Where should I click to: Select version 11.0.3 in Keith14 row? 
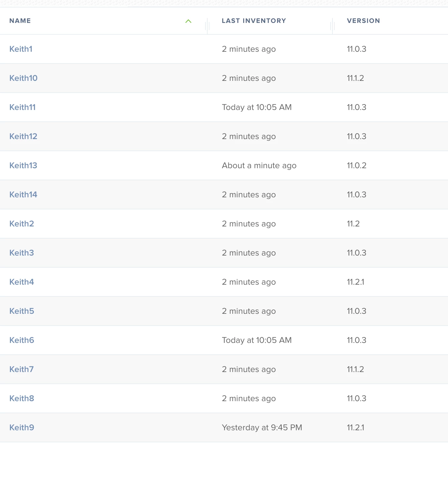coord(357,195)
